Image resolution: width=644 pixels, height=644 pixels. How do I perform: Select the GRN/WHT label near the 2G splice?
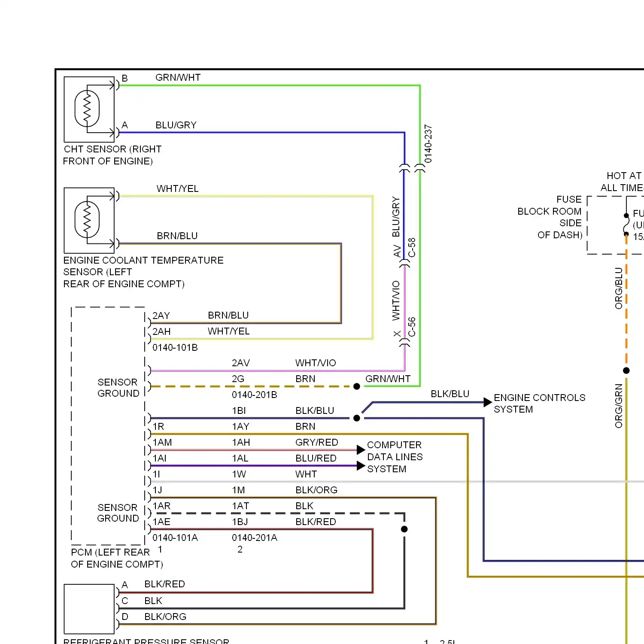click(x=388, y=379)
